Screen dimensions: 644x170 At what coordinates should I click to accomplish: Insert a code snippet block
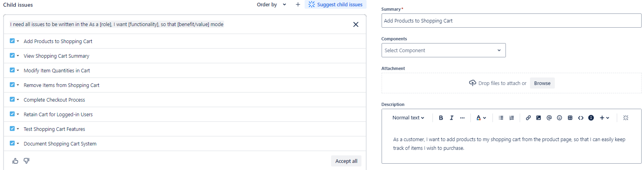(x=580, y=118)
